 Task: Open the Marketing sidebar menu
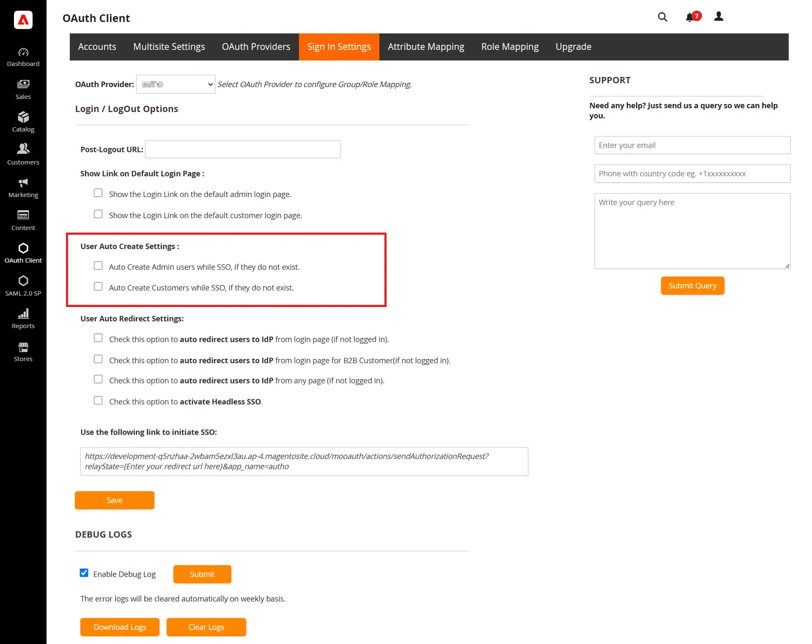pos(23,188)
